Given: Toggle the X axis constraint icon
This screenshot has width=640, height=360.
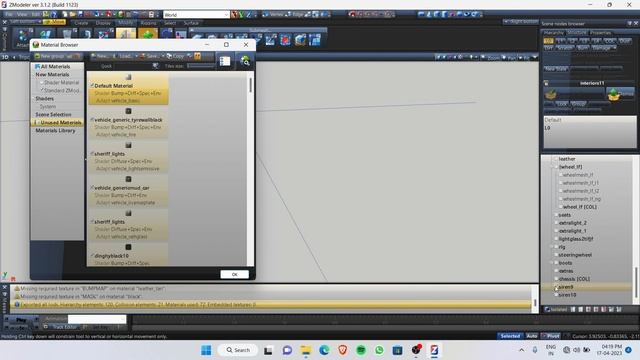Looking at the screenshot, I should point(234,15).
